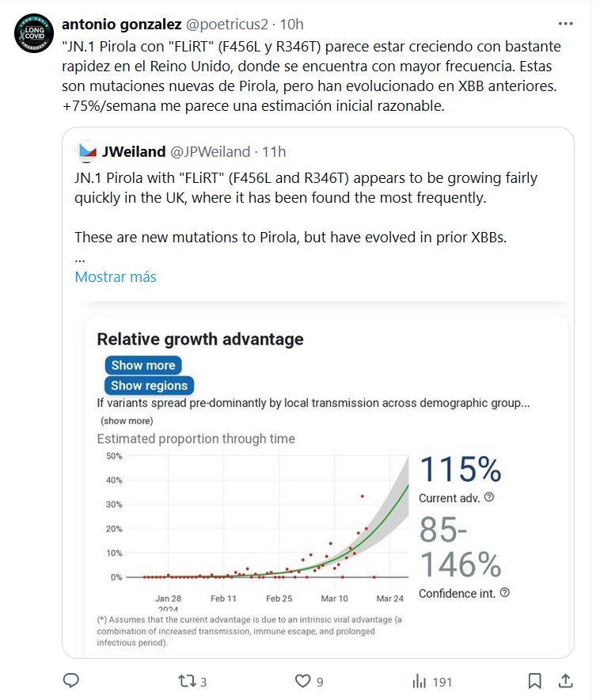Click antonio gonzalez's Long Covid avatar
Viewport: 600px width, 700px height.
[x=32, y=35]
